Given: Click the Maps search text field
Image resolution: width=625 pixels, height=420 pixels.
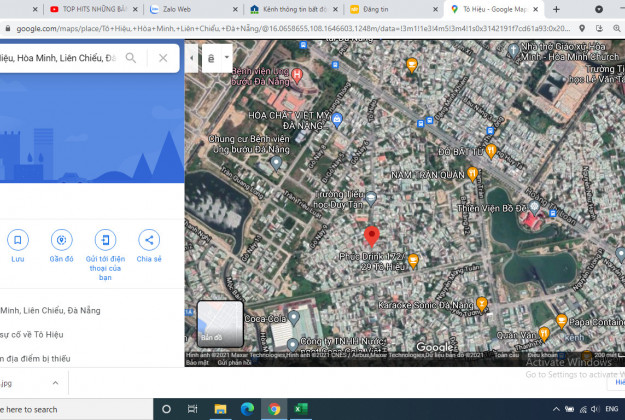Looking at the screenshot, I should pos(59,58).
